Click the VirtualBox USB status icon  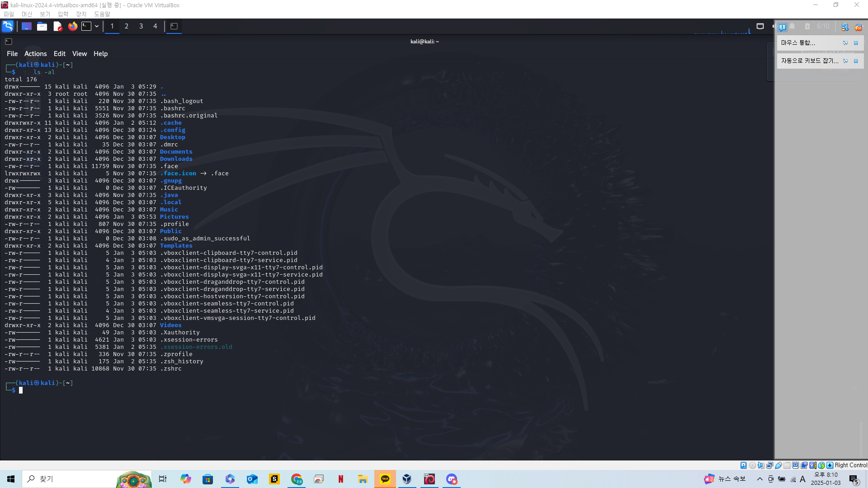pos(778,465)
